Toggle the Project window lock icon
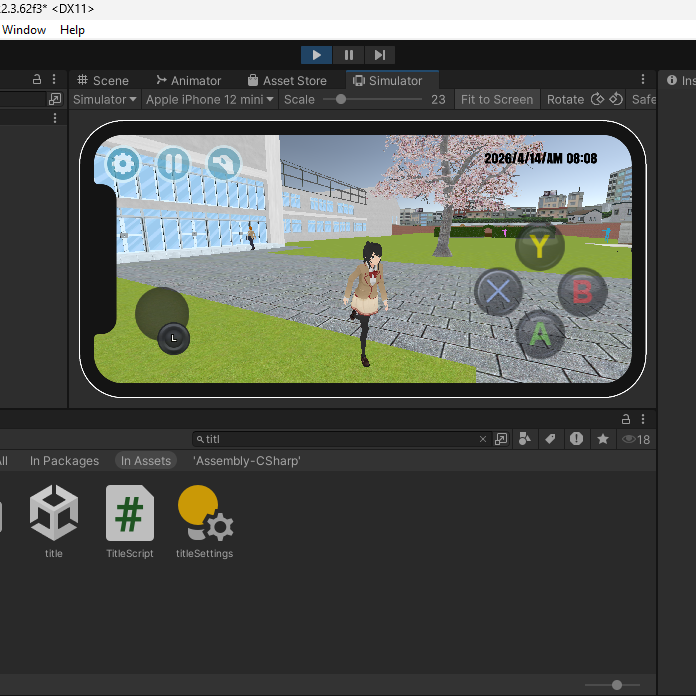 (x=625, y=419)
